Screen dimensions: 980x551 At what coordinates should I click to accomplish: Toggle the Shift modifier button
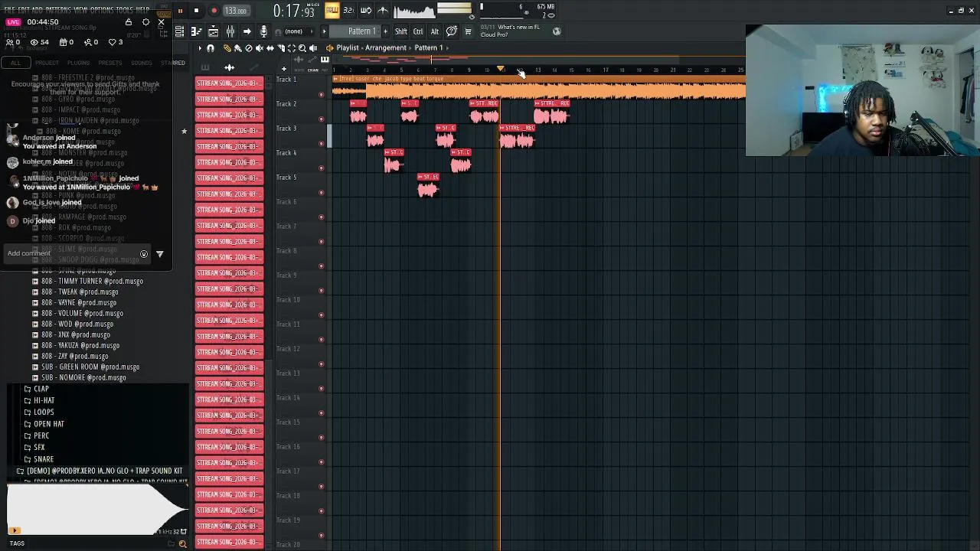click(401, 31)
